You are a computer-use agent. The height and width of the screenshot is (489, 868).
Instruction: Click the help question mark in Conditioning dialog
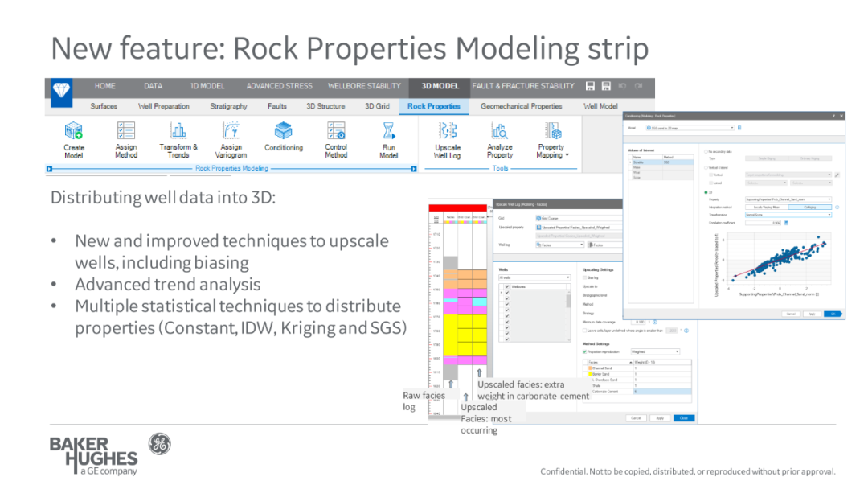834,116
